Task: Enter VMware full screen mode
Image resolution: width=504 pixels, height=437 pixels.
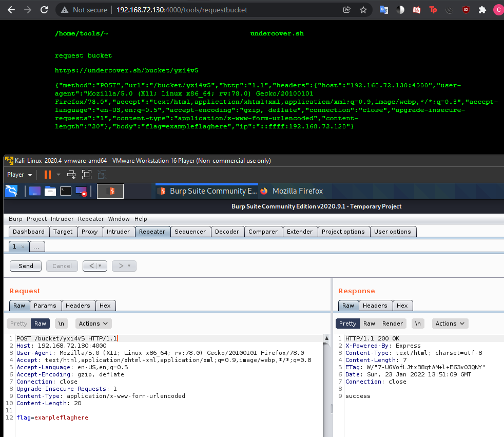Action: click(87, 175)
